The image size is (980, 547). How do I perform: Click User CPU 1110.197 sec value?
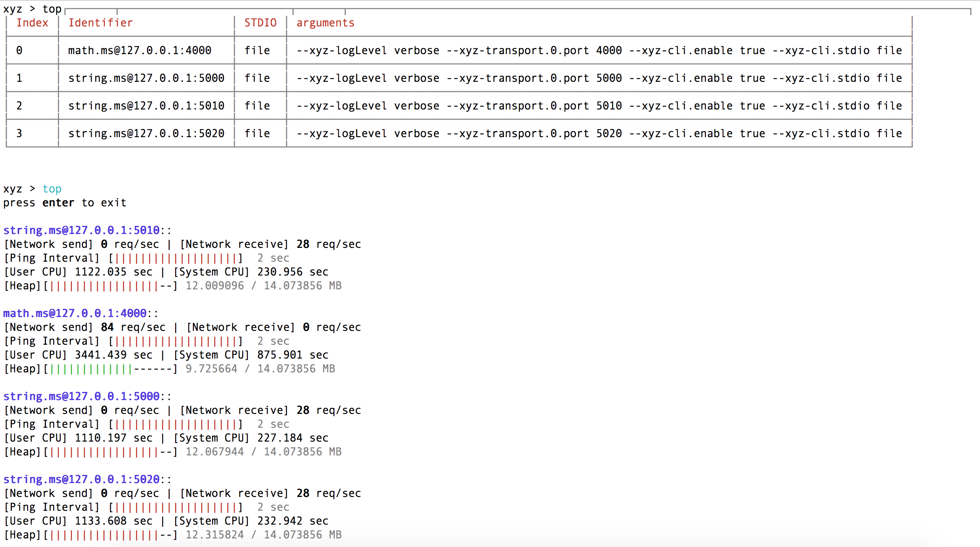click(114, 438)
